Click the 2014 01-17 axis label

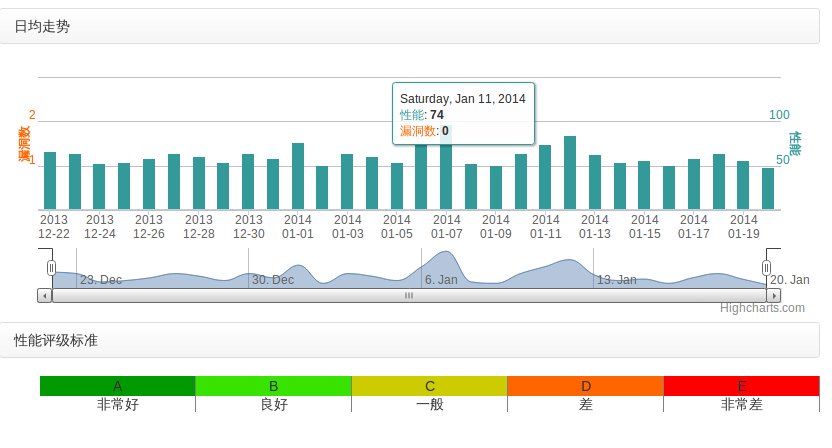[x=694, y=227]
